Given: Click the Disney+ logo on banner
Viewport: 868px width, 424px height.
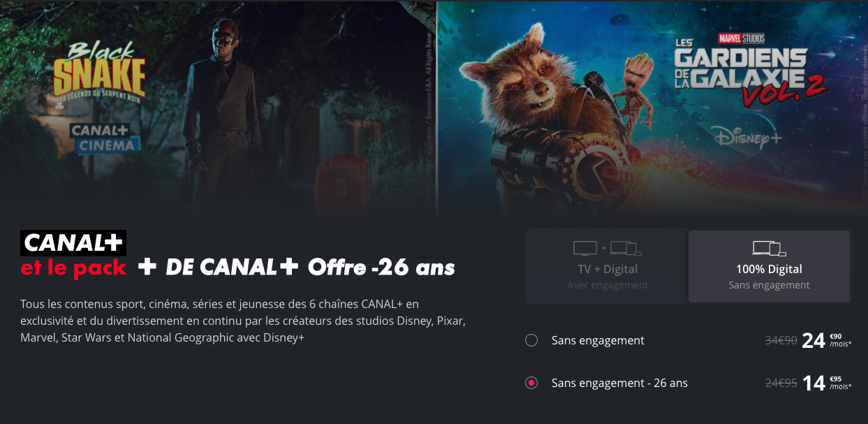Looking at the screenshot, I should tap(748, 137).
